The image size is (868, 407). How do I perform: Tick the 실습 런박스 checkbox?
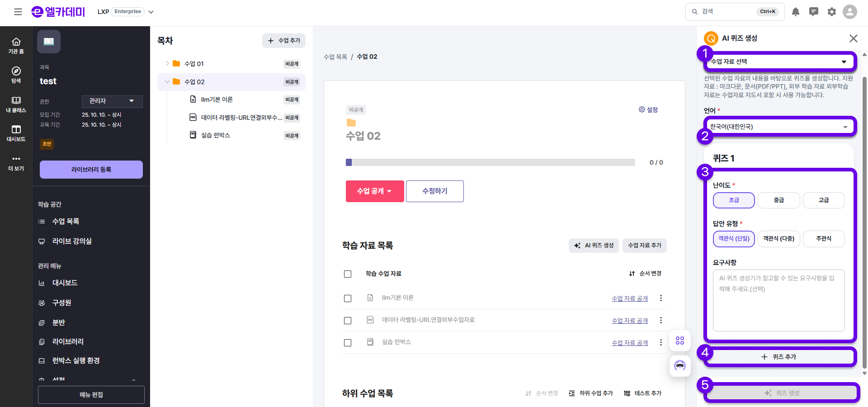(348, 343)
